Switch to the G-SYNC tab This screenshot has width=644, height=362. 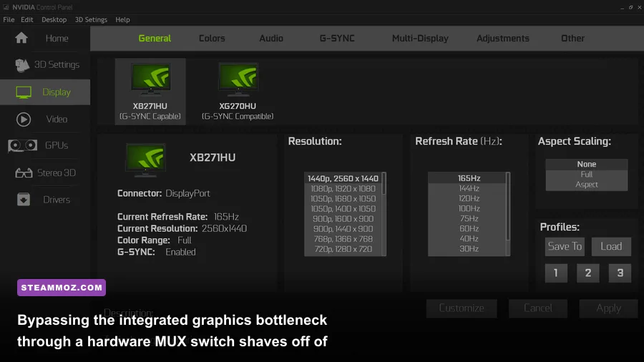coord(337,38)
